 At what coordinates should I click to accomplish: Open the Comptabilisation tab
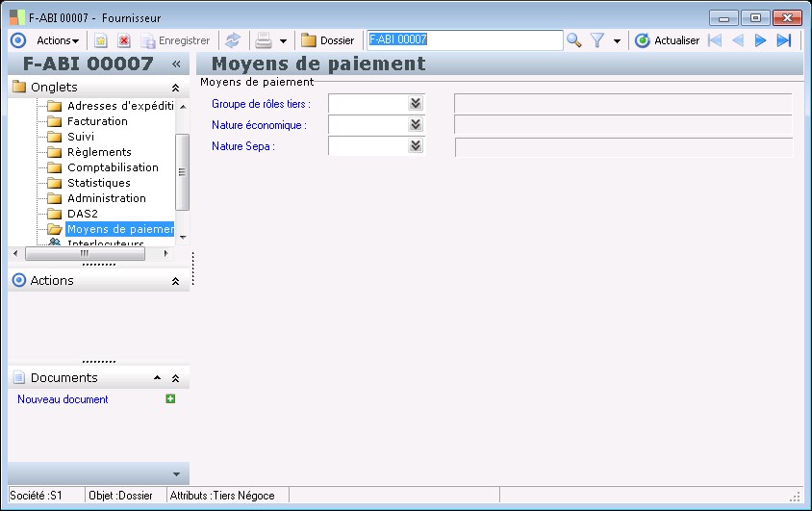[113, 167]
